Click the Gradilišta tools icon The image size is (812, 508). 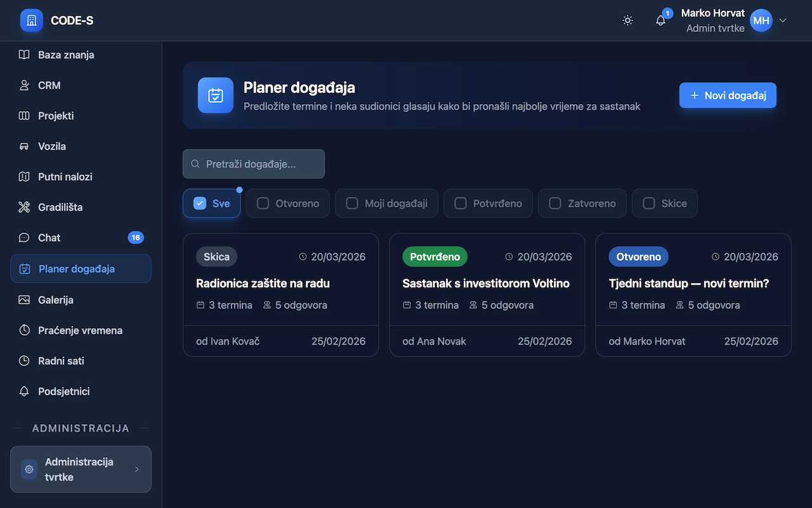pos(24,207)
